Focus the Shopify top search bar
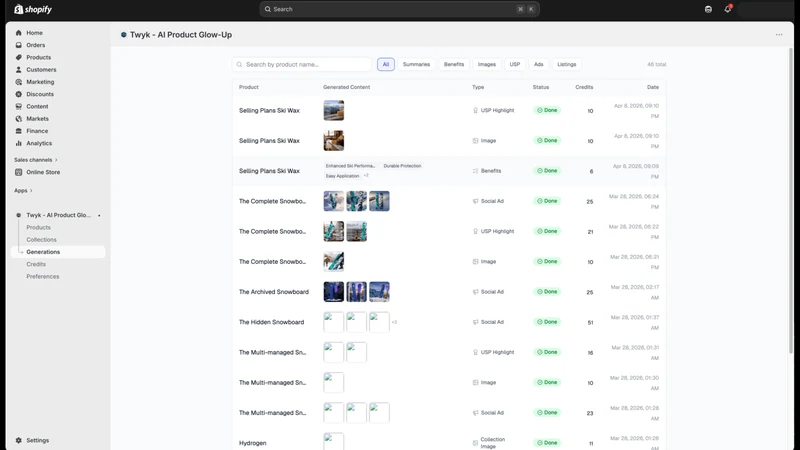Image resolution: width=800 pixels, height=450 pixels. pyautogui.click(x=399, y=9)
